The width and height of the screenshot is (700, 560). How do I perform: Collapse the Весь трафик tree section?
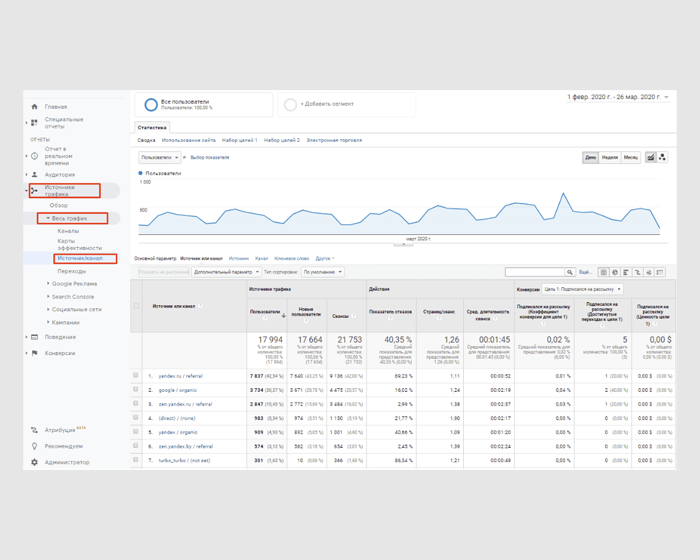(x=48, y=218)
